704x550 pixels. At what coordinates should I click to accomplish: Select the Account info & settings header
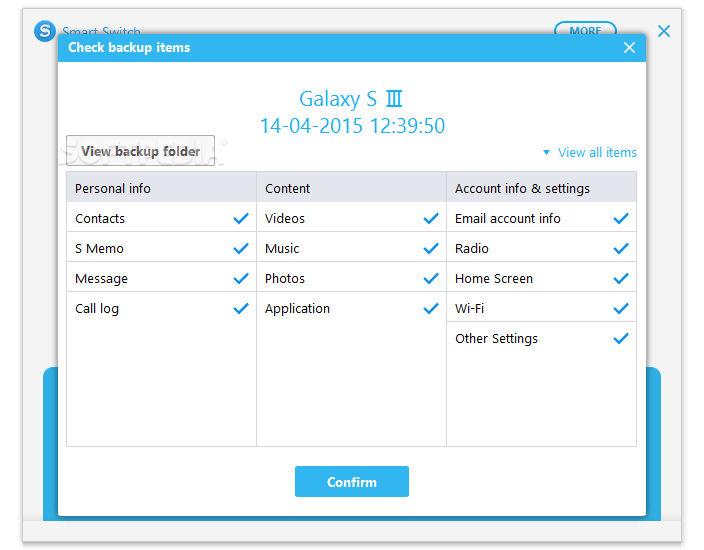pos(541,187)
